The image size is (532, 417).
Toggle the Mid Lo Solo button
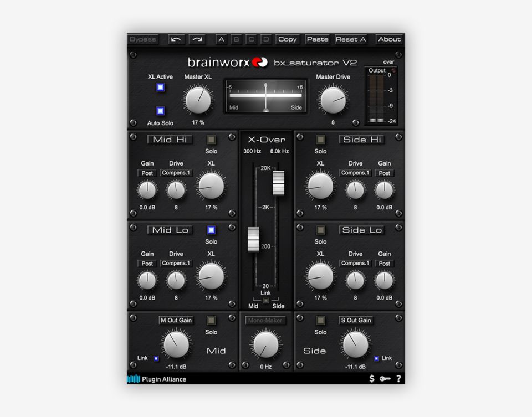pos(211,230)
